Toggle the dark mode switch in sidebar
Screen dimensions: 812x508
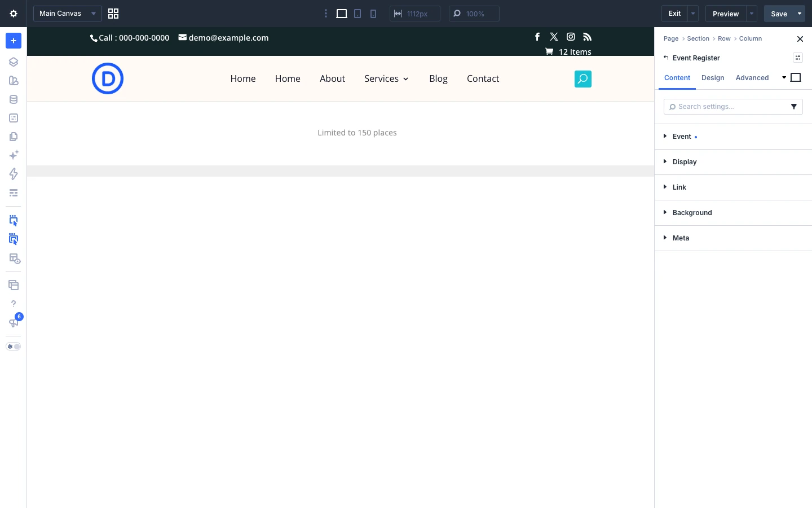pyautogui.click(x=14, y=347)
